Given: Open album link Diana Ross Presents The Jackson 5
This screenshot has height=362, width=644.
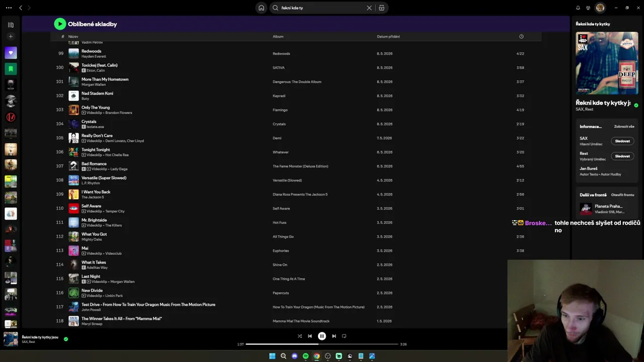Looking at the screenshot, I should pyautogui.click(x=300, y=195).
